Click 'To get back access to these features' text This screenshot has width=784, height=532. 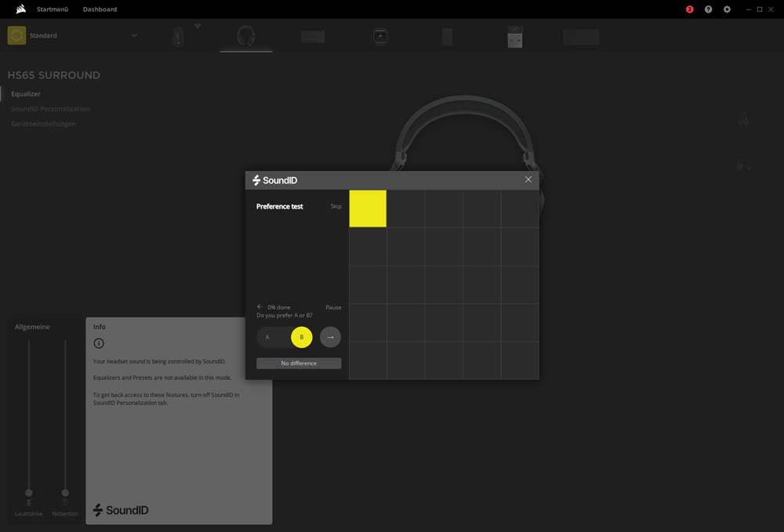[x=166, y=399]
